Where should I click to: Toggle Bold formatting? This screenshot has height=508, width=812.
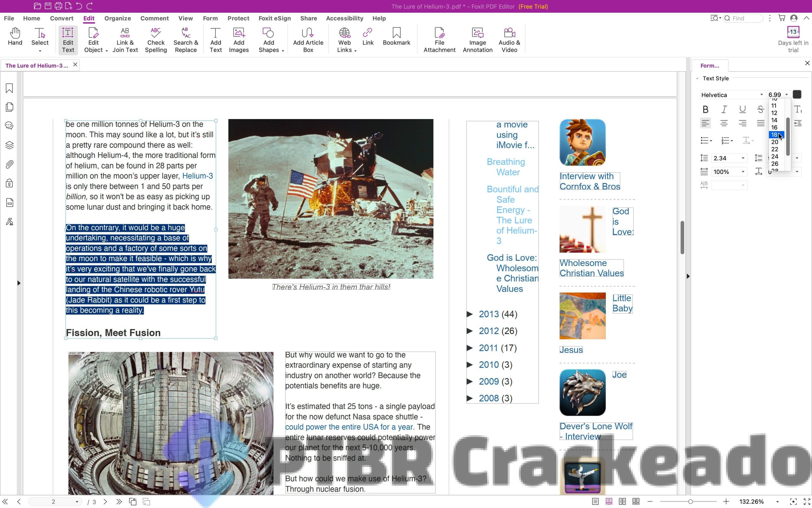[705, 110]
